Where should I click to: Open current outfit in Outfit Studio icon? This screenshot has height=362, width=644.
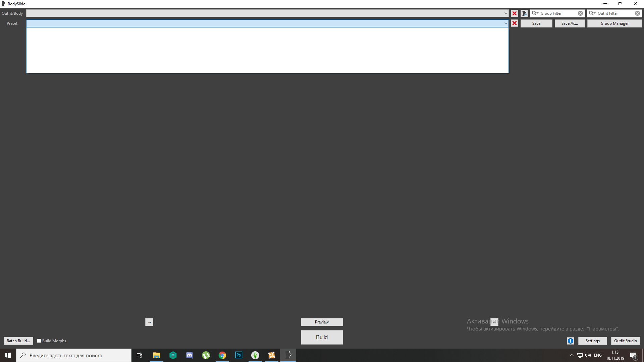524,13
